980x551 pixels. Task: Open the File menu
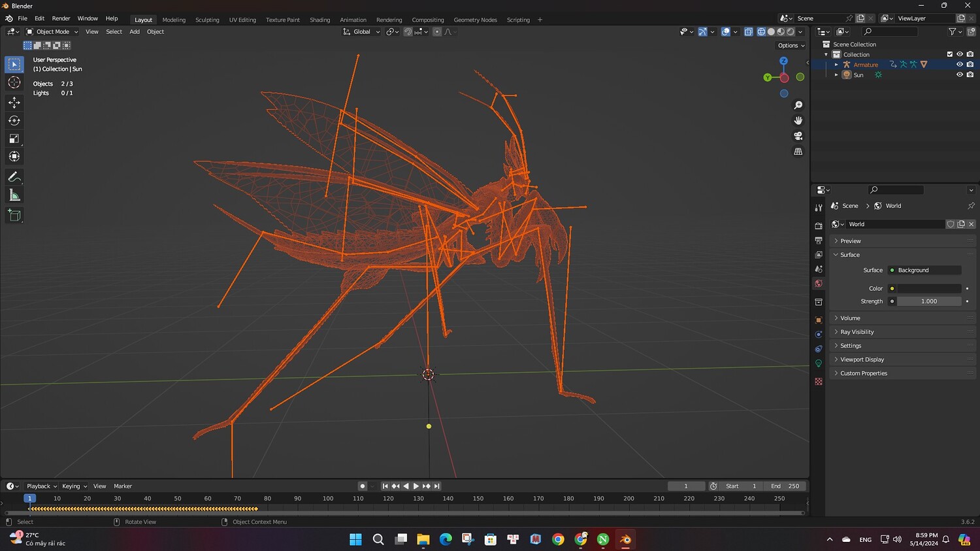(x=22, y=18)
